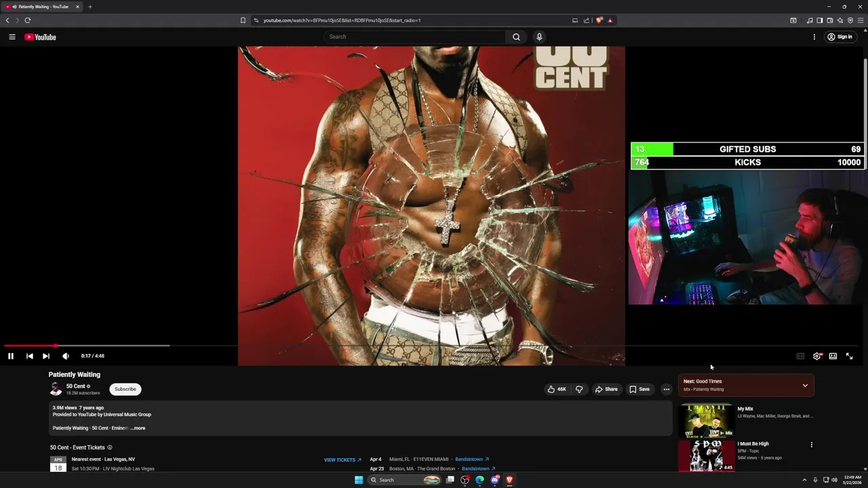Seek using the red progress bar
Image resolution: width=868 pixels, height=488 pixels.
(x=432, y=346)
